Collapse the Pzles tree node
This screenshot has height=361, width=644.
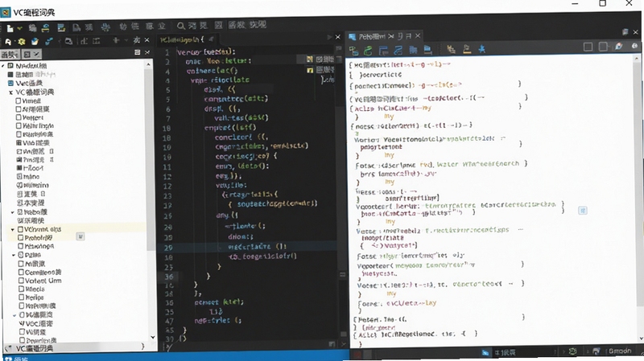pos(14,255)
